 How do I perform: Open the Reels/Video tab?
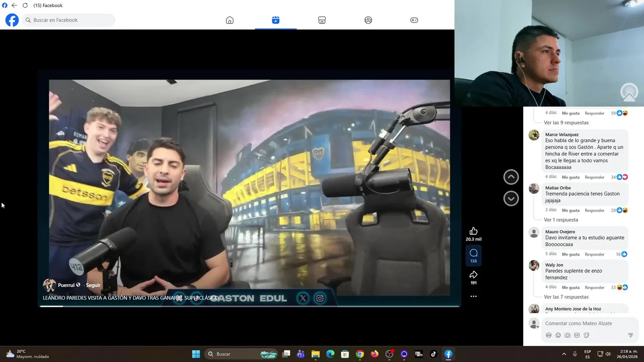pos(276,20)
